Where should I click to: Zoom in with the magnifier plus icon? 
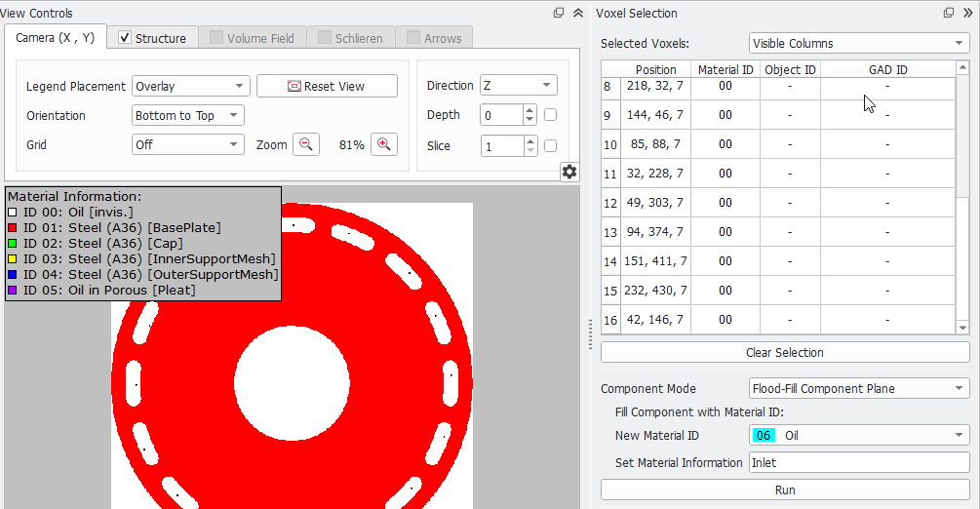click(384, 144)
